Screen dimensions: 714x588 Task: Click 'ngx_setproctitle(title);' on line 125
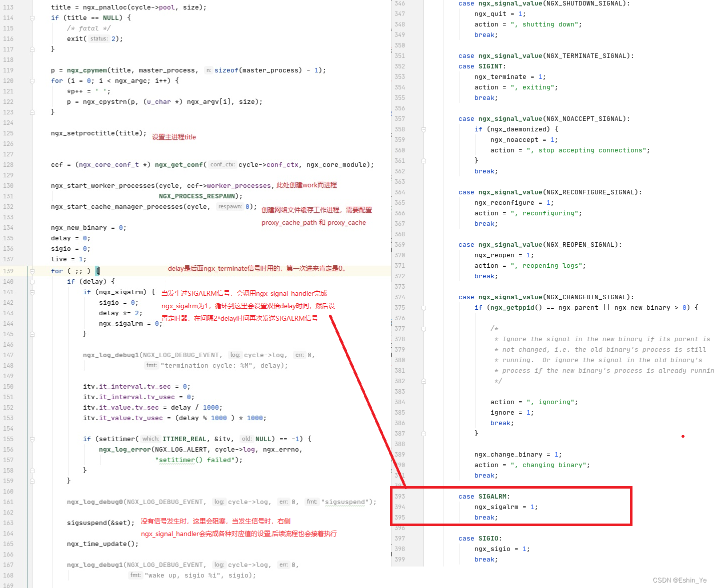[x=99, y=133]
